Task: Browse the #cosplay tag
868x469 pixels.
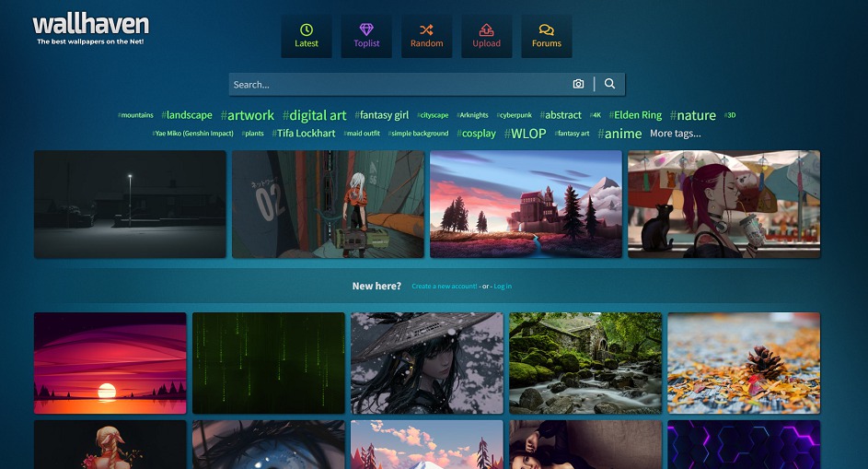Action: pos(476,134)
